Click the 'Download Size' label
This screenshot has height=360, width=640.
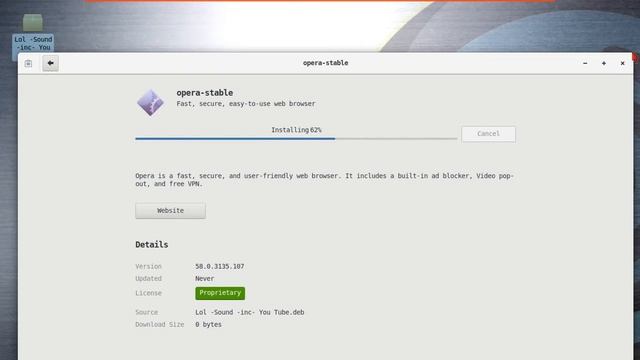point(160,324)
